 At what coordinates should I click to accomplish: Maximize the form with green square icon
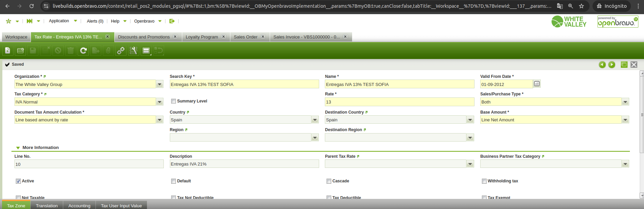[x=624, y=64]
